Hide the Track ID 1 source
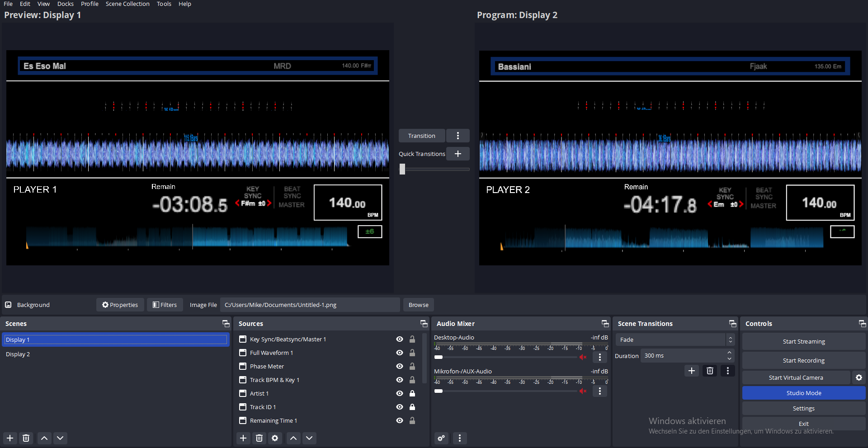The image size is (868, 448). click(x=400, y=407)
